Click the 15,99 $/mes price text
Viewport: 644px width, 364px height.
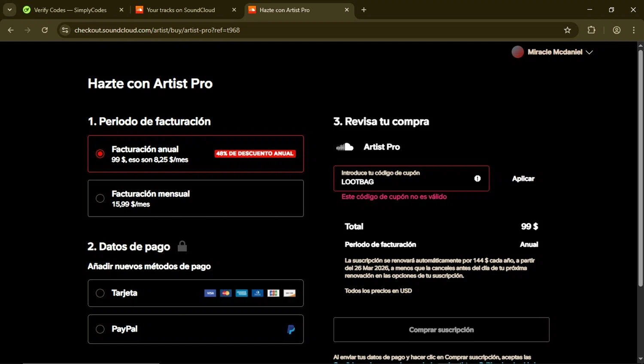[x=131, y=205]
